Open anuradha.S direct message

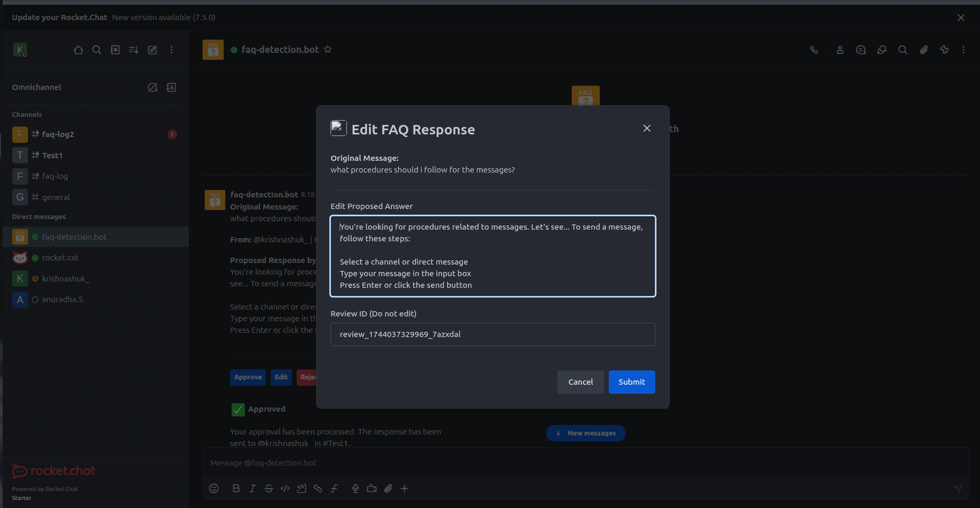click(x=95, y=300)
